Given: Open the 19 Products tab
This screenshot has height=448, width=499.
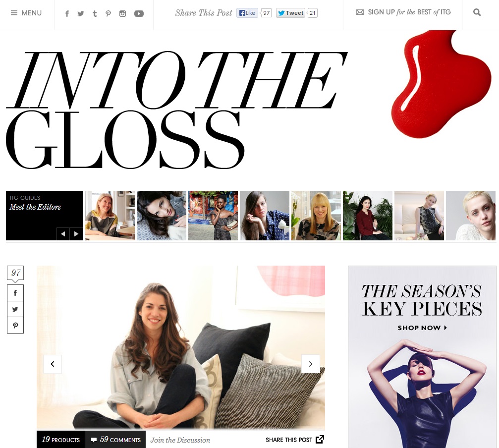Looking at the screenshot, I should 61,440.
